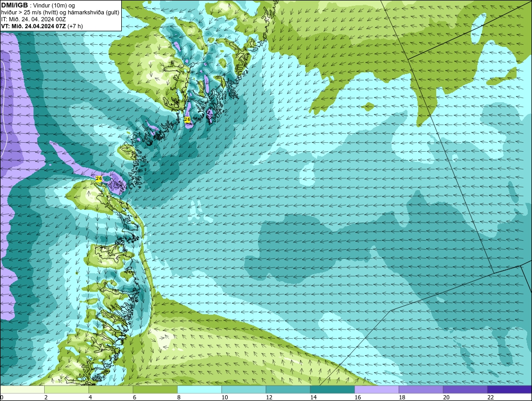Viewport: 532px width, 401px height.
Task: Click the 'IT: Mið. 24. 04. 2024 00Z' line
Action: coord(34,19)
